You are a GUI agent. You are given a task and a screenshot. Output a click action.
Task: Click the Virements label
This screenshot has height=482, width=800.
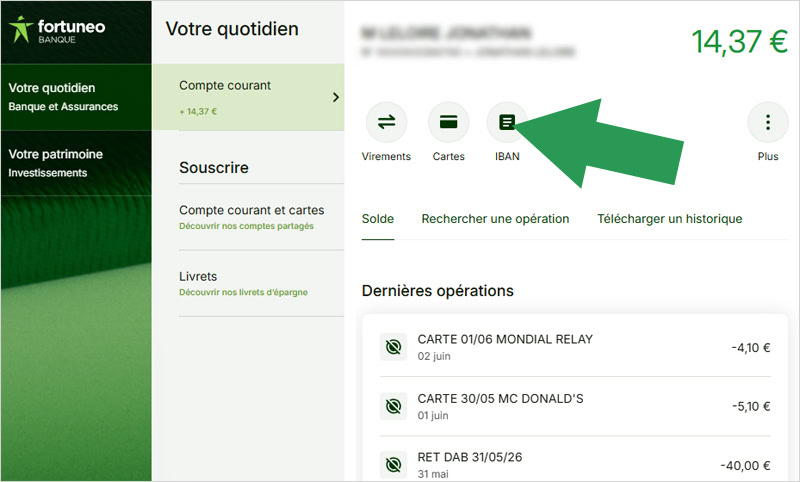coord(386,157)
